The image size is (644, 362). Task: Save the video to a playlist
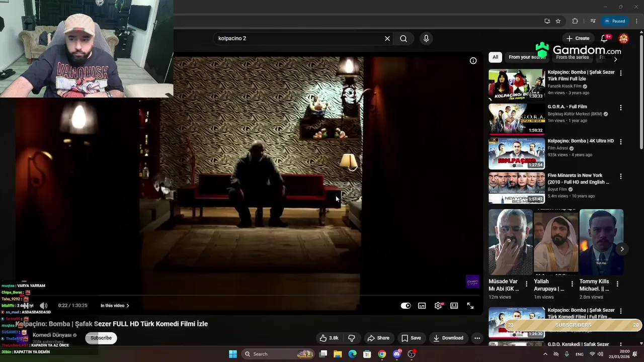(x=411, y=338)
